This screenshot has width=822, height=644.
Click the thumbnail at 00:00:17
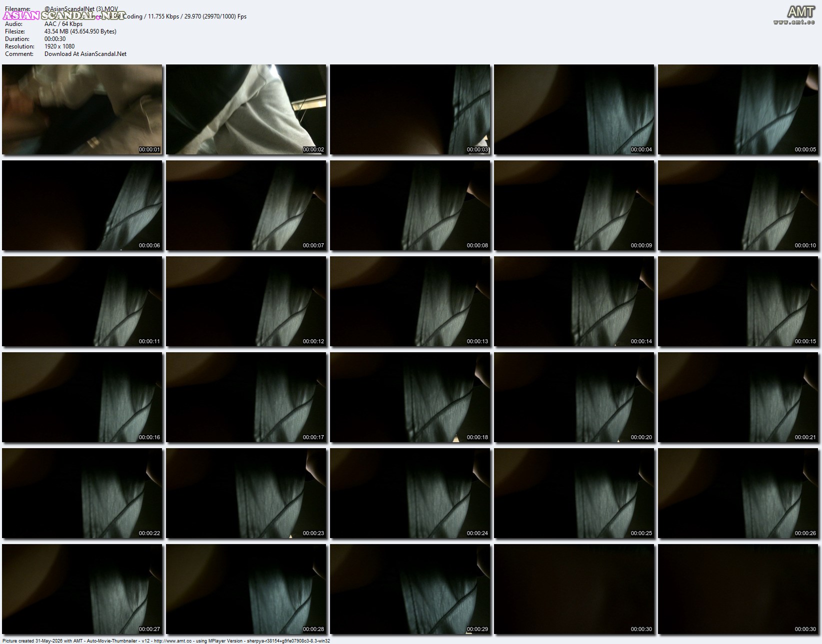tap(246, 397)
